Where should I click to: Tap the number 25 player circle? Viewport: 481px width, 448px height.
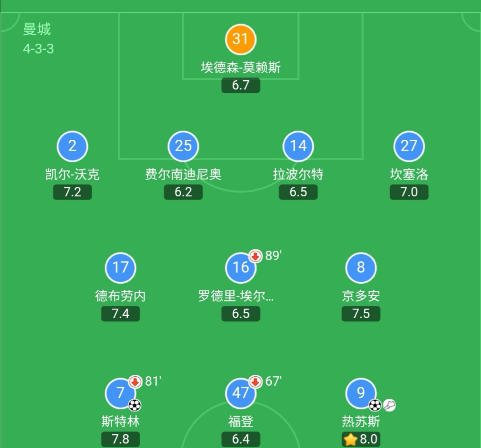183,146
